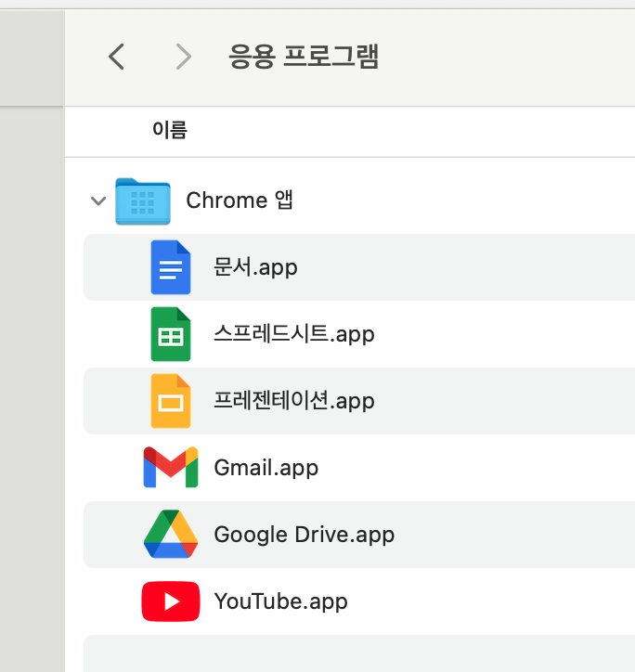Select the 스프레드시트.app file name
This screenshot has width=635, height=672.
[294, 334]
